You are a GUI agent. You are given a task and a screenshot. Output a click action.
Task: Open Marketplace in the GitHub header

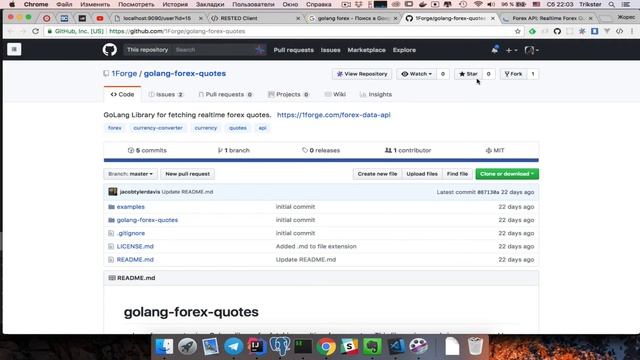367,50
